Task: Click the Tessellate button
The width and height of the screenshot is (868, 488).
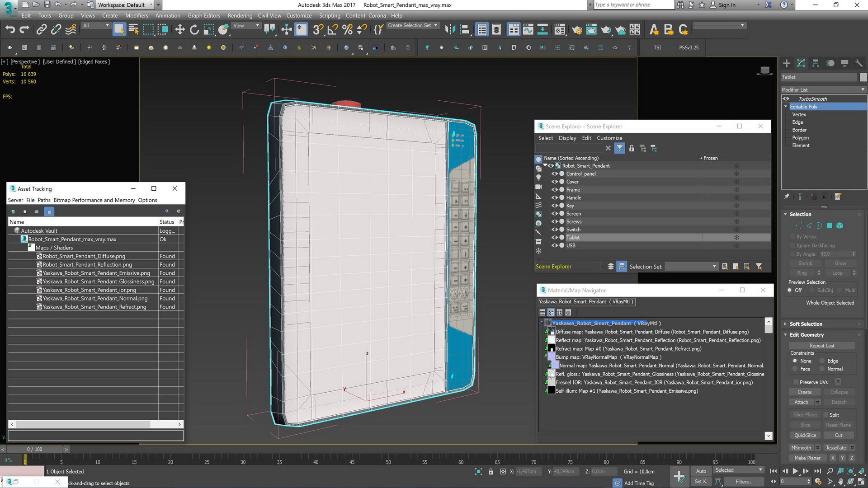Action: pos(835,448)
